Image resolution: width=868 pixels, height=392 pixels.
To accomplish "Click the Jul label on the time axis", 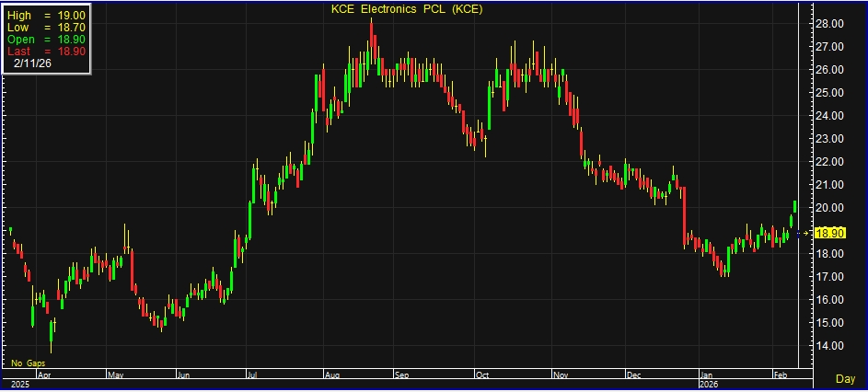I will point(252,375).
